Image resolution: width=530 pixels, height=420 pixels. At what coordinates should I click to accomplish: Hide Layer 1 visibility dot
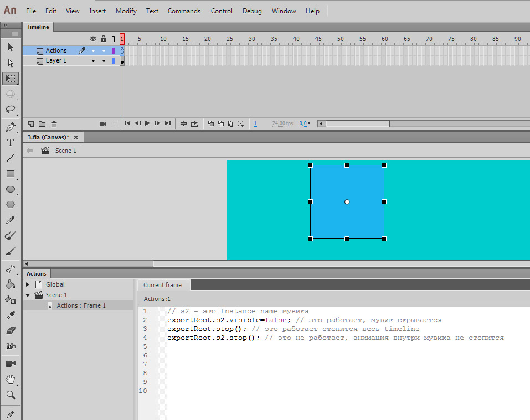click(x=93, y=61)
